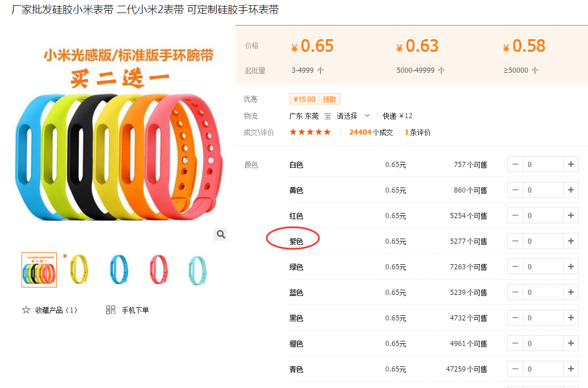Select the blue wristband thumbnail
Image resolution: width=588 pixels, height=388 pixels.
pyautogui.click(x=119, y=270)
